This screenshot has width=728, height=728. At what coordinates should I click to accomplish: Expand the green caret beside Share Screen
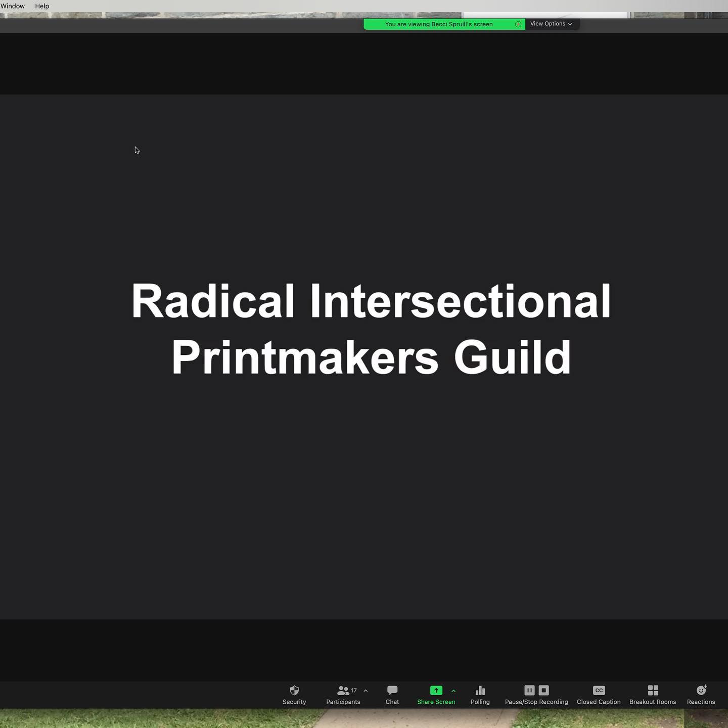[x=453, y=691]
